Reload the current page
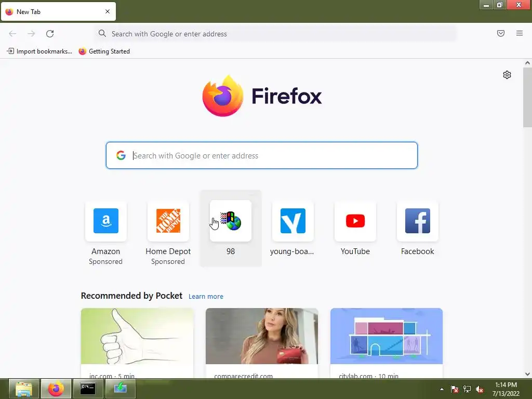The width and height of the screenshot is (532, 399). point(50,34)
